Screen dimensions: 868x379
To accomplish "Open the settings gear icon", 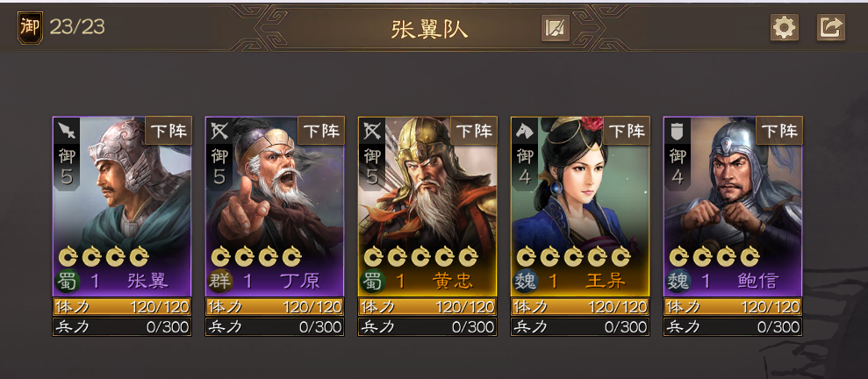I will tap(785, 27).
